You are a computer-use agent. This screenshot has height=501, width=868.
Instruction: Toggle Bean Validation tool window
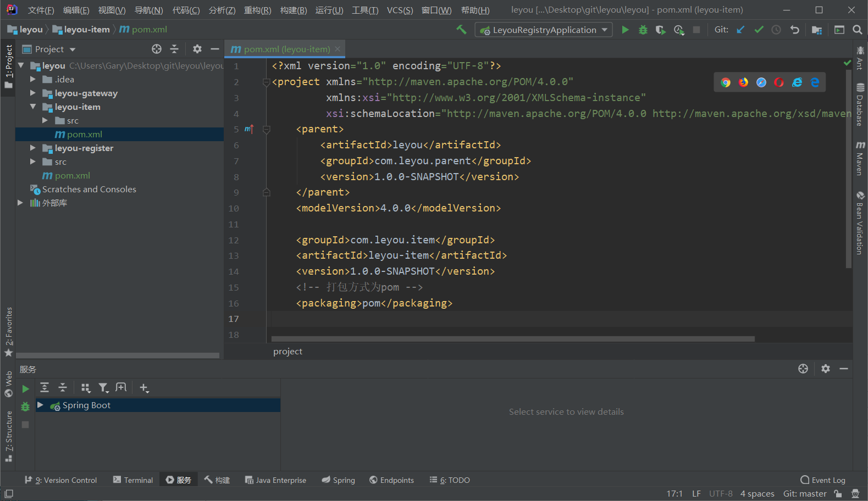(x=860, y=222)
